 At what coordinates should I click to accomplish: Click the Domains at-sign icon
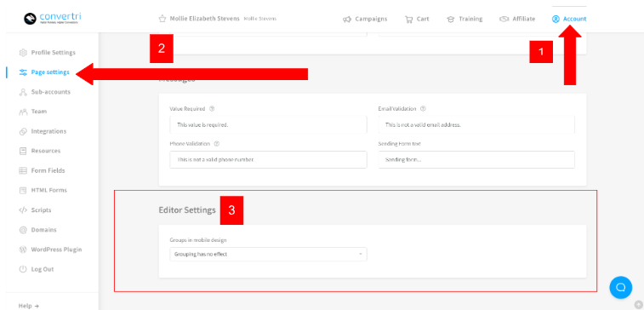[x=23, y=230]
